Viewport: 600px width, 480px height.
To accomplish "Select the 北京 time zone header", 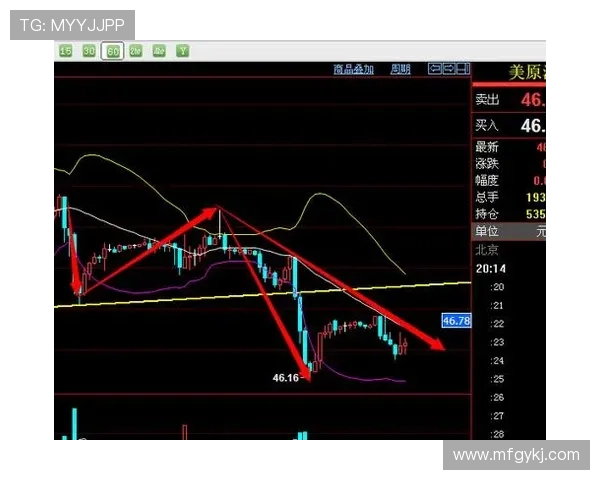I will tap(487, 250).
